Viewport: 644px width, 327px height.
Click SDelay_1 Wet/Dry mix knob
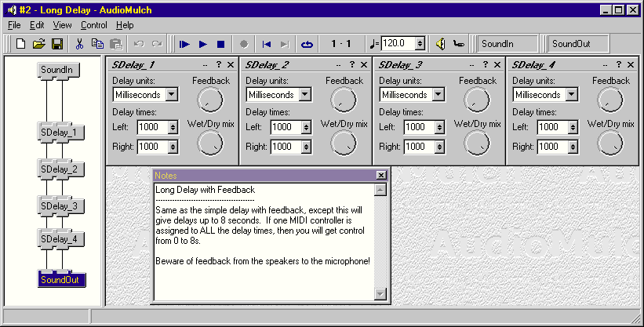(x=210, y=144)
